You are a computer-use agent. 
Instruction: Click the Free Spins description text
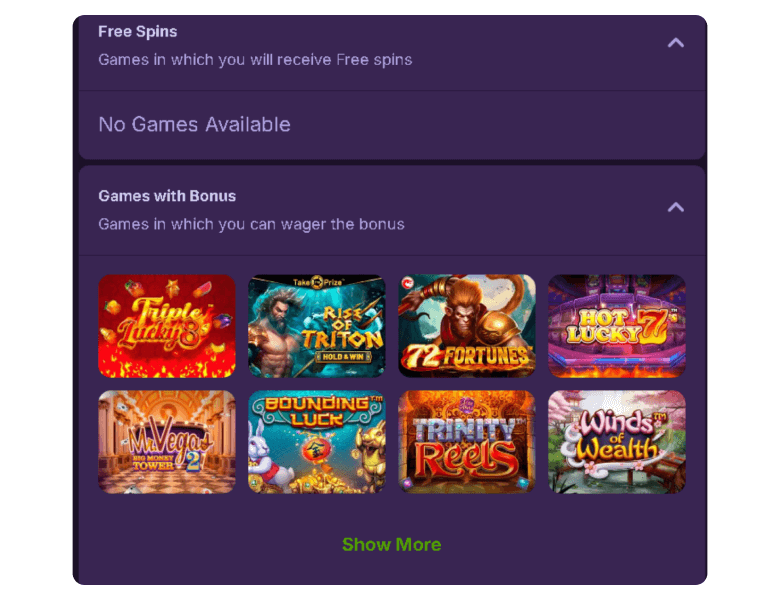(x=255, y=60)
